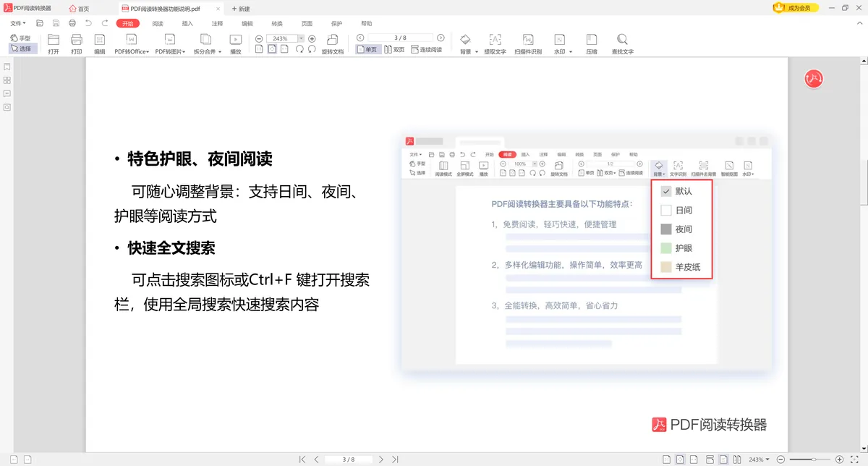
Task: Click the 成为会员 become member button
Action: (796, 7)
